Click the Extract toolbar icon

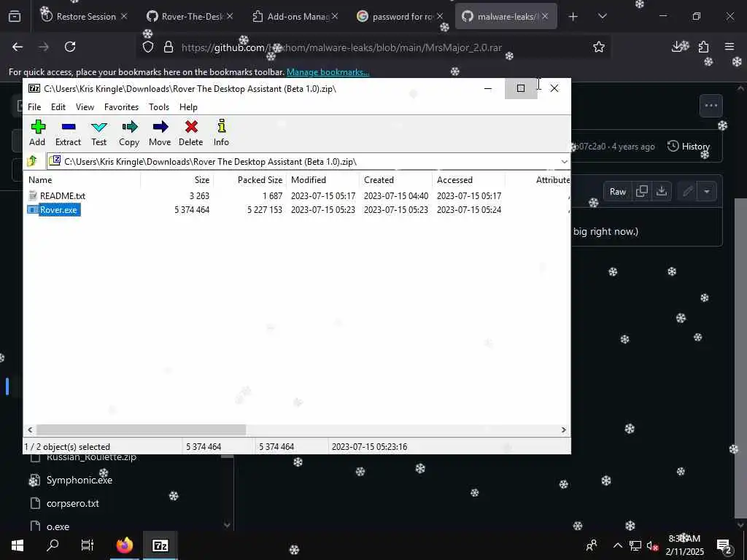pyautogui.click(x=68, y=133)
